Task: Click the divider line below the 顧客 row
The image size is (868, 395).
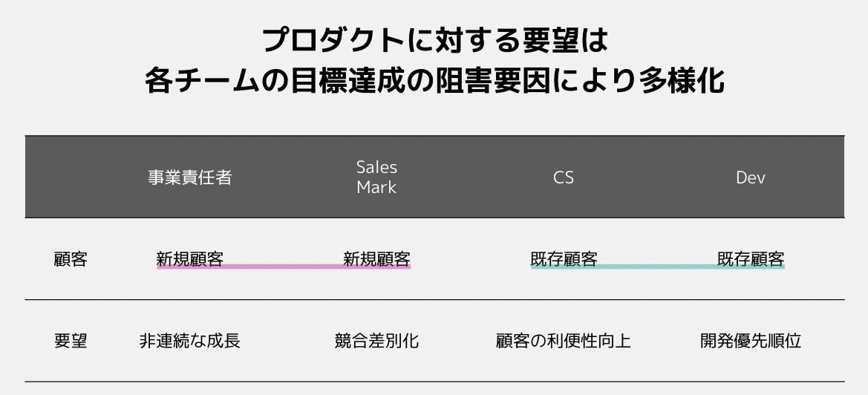Action: point(434,300)
